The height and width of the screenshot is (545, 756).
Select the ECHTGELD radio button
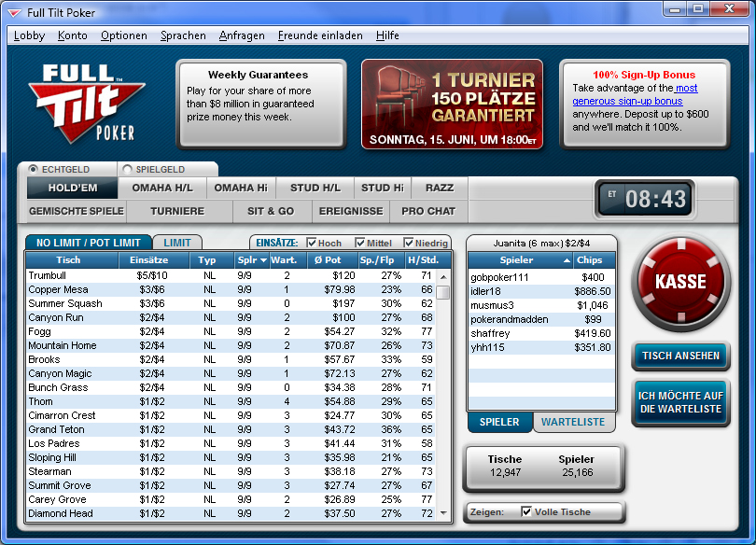click(x=33, y=169)
